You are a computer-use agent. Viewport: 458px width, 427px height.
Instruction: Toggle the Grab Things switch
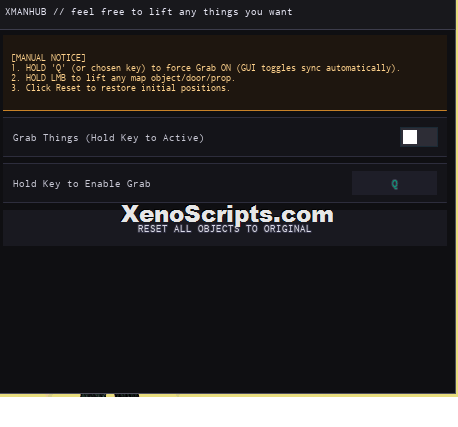coord(419,137)
